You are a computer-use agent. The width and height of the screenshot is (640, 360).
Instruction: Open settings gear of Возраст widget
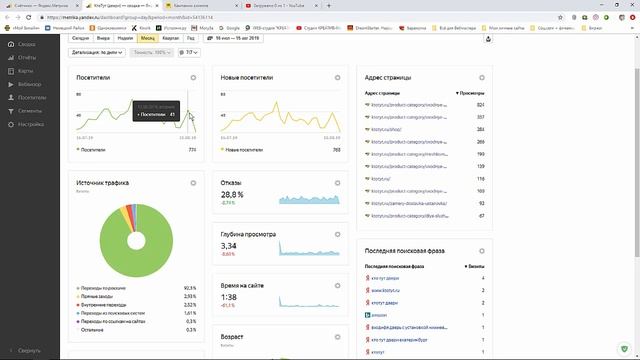(x=338, y=337)
